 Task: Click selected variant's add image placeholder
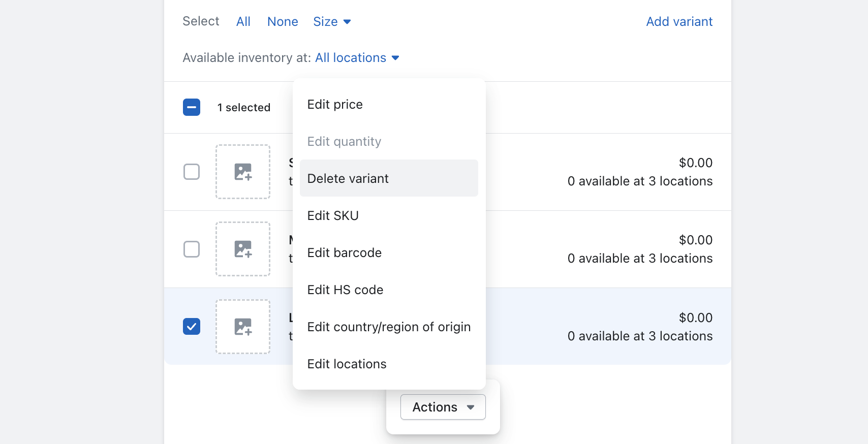(243, 327)
